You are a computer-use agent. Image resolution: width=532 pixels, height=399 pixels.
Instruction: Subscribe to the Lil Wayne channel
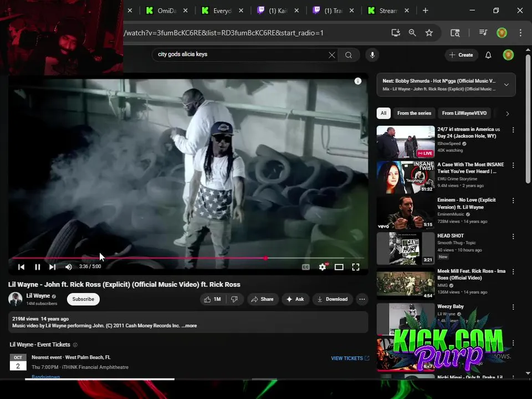click(83, 299)
